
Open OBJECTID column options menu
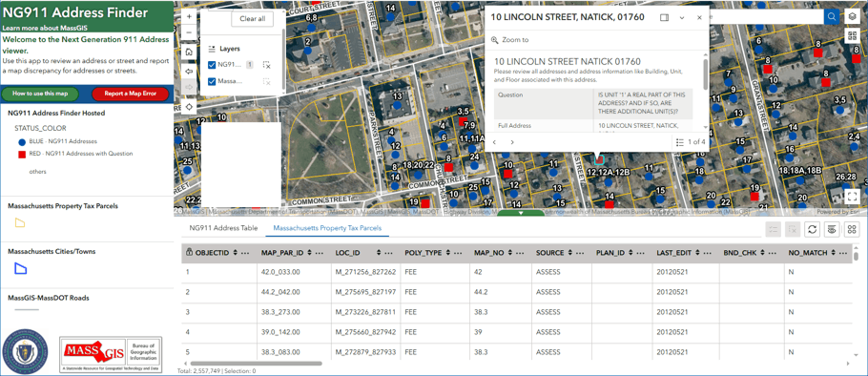(x=245, y=253)
